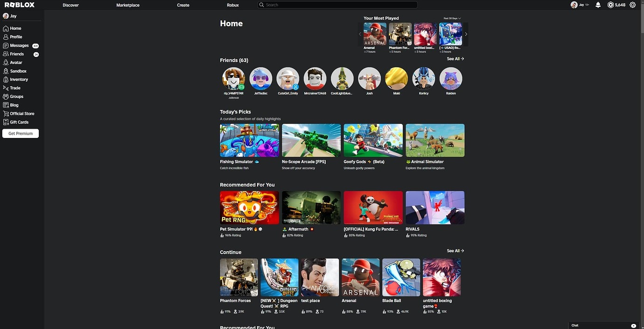Open No-Scope Arcade [FPS] game card

pyautogui.click(x=311, y=140)
